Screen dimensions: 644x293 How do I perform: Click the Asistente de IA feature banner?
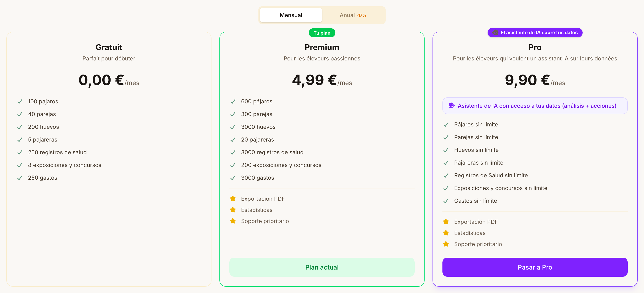pos(535,106)
